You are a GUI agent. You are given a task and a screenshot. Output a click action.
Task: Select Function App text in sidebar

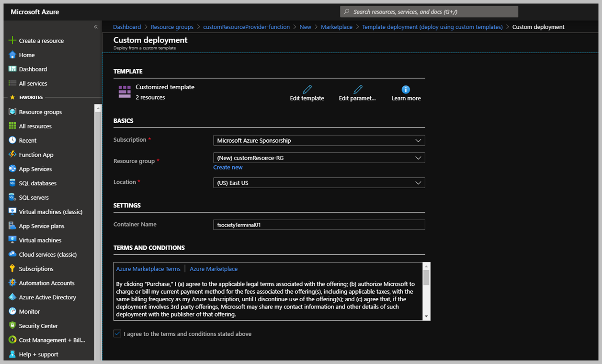tap(36, 155)
